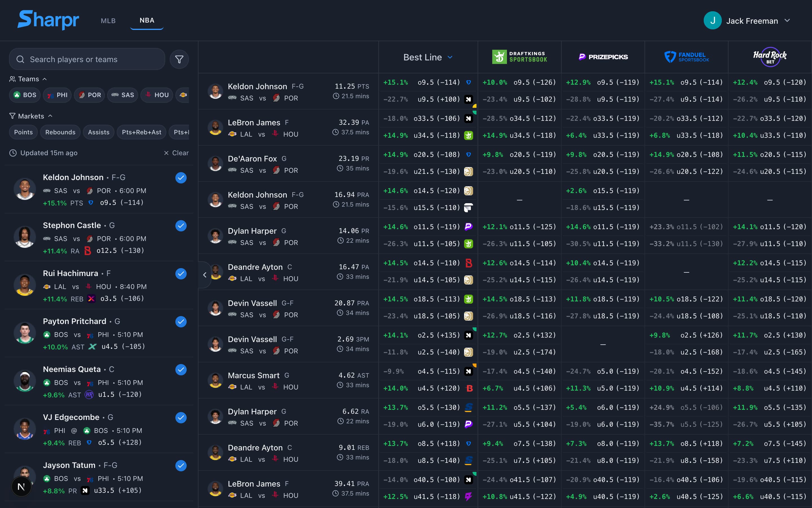The width and height of the screenshot is (812, 508).
Task: Uncheck Keldon Johnson in the sidebar list
Action: 181,178
